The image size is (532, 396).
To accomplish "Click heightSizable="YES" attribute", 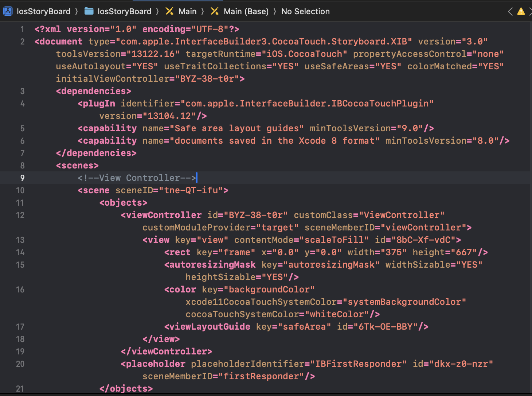I will [237, 277].
